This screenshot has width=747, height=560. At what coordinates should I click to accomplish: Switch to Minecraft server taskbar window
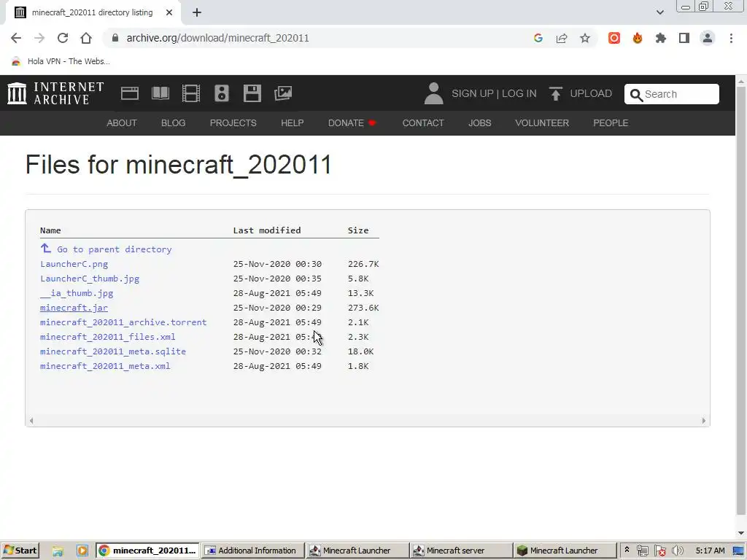[461, 551]
